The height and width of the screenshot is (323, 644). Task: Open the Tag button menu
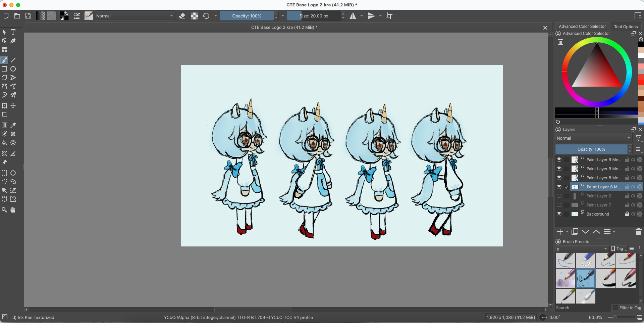619,249
